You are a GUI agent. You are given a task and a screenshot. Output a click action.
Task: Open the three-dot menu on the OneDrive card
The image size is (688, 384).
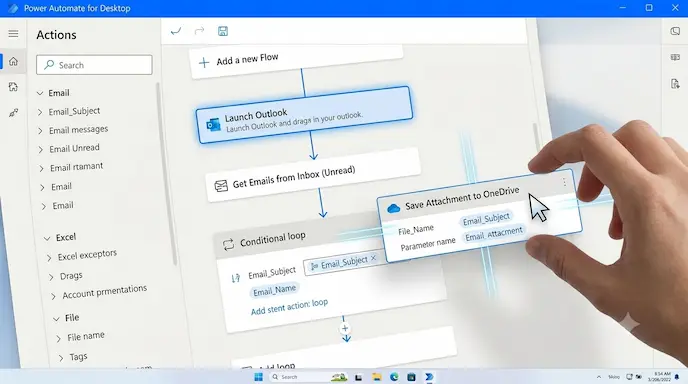564,182
